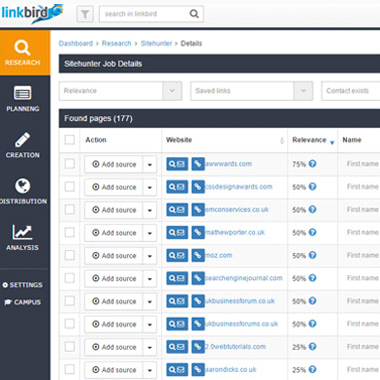This screenshot has width=380, height=380.
Task: Go to Dashboard breadcrumb
Action: click(76, 43)
